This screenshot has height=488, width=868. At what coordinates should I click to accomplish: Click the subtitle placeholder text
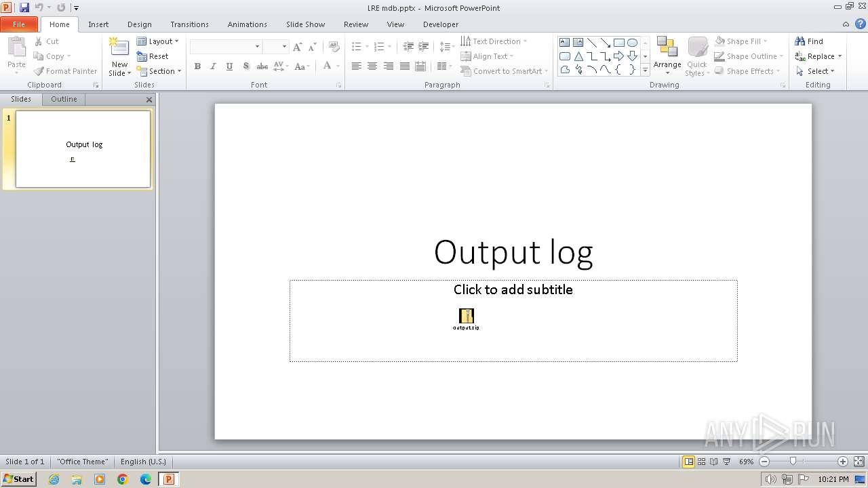pyautogui.click(x=513, y=289)
